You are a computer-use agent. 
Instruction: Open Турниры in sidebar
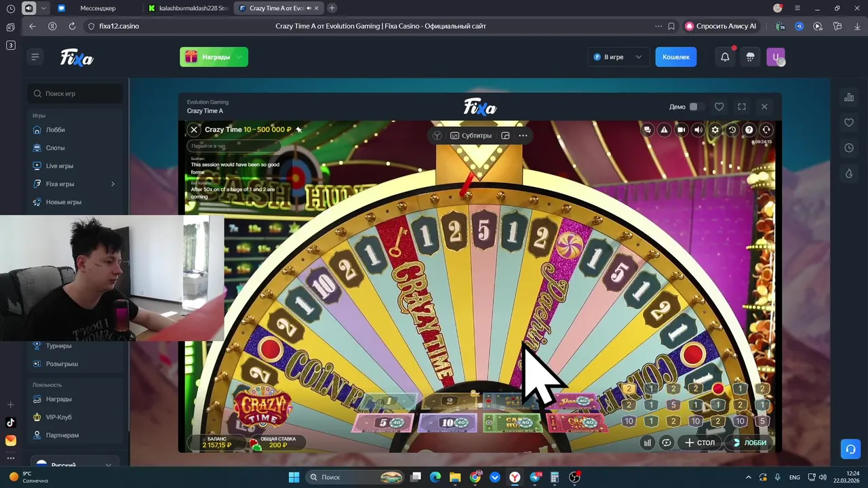click(58, 346)
